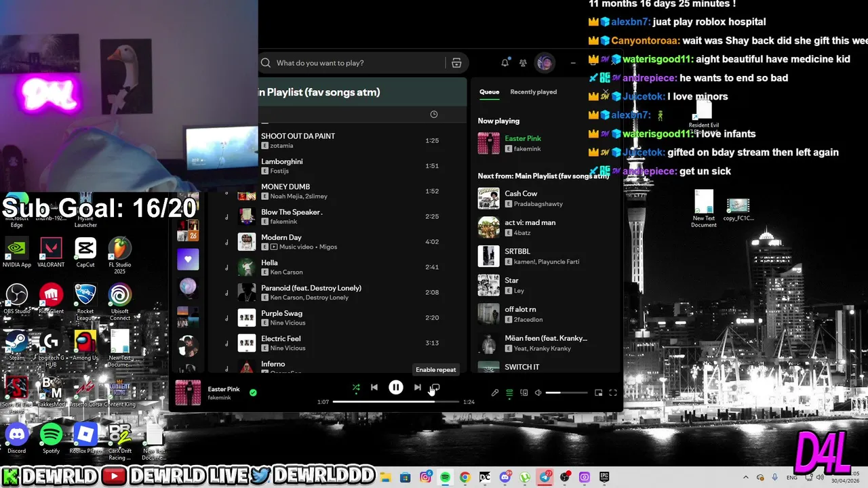
Task: Toggle shuffle in the Spotify player bar
Action: point(356,388)
